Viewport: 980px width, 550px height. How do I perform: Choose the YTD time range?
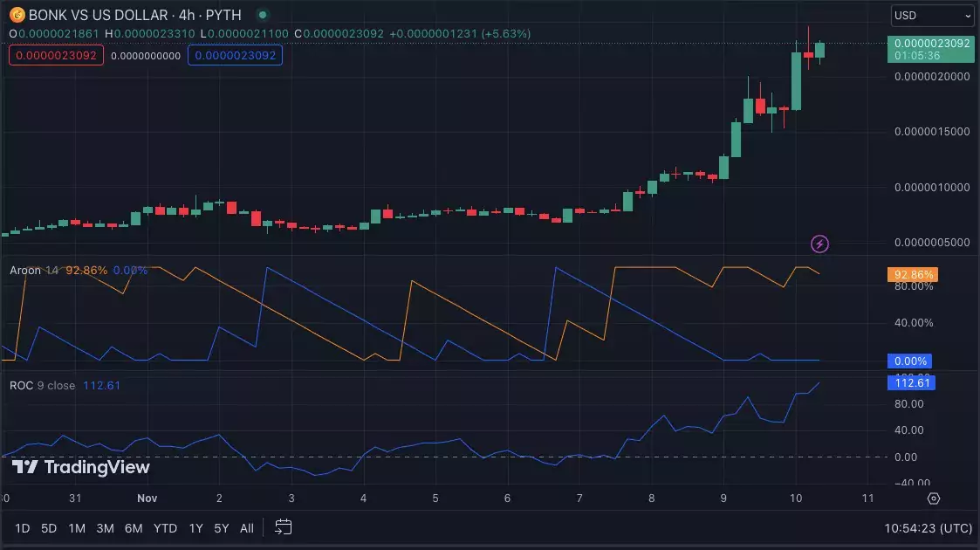point(165,528)
